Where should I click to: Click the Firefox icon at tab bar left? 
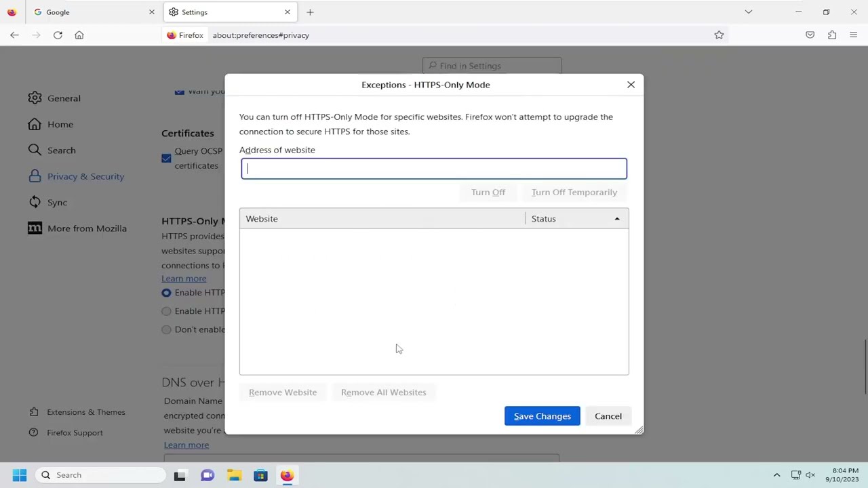point(12,12)
